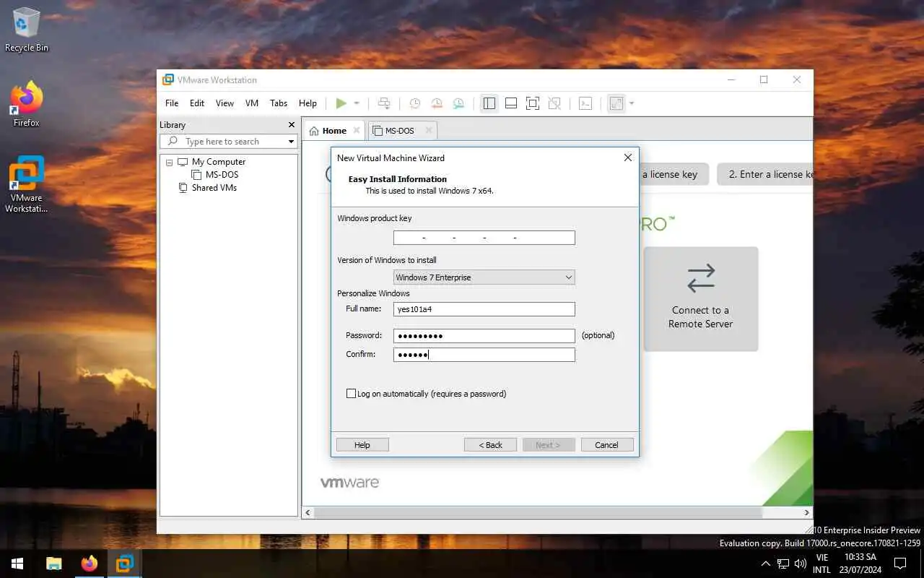Open the Library search filter dropdown
The image size is (924, 578).
pos(292,142)
